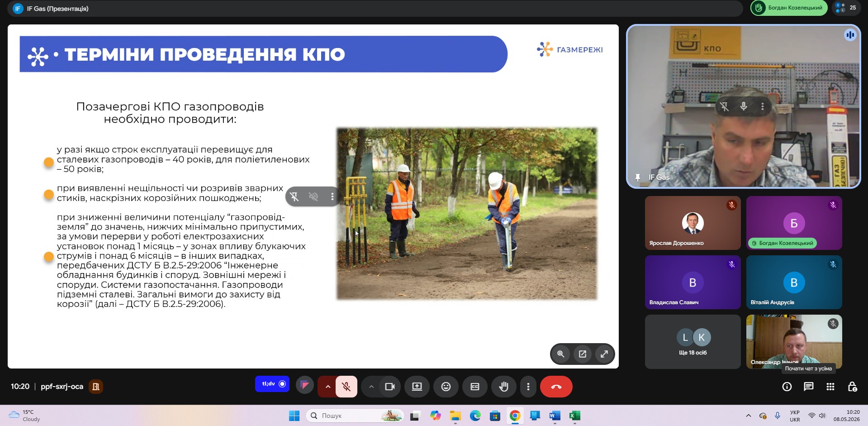The image size is (868, 426).
Task: Show hidden system tray icons
Action: (x=749, y=416)
